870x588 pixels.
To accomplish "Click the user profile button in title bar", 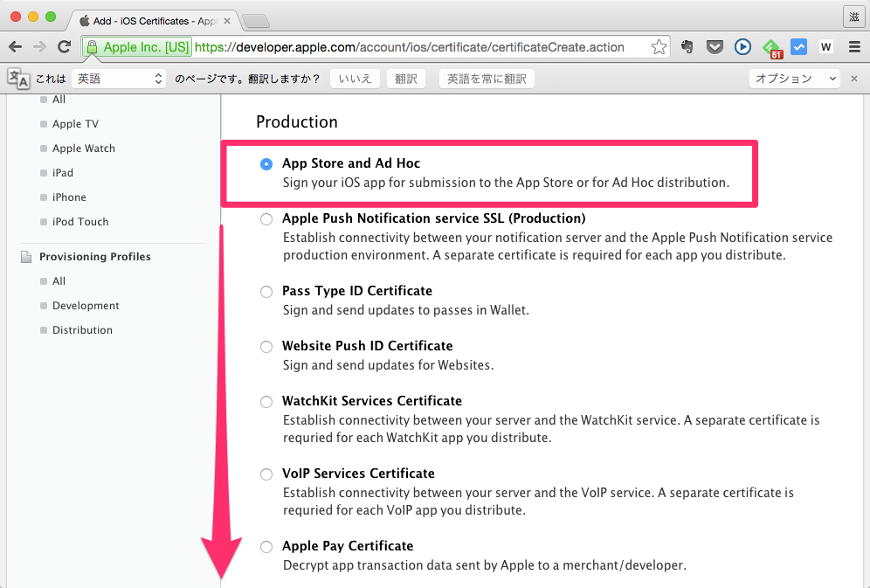I will [x=854, y=17].
